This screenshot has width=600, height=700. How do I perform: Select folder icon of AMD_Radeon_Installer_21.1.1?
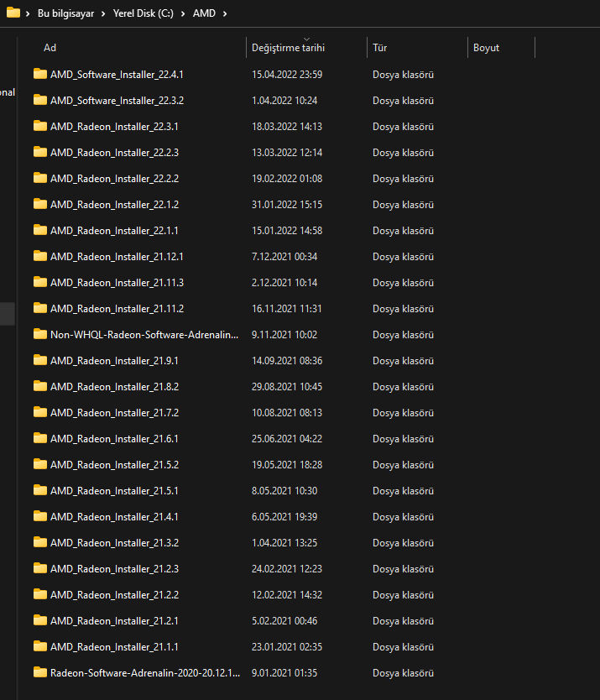[40, 646]
